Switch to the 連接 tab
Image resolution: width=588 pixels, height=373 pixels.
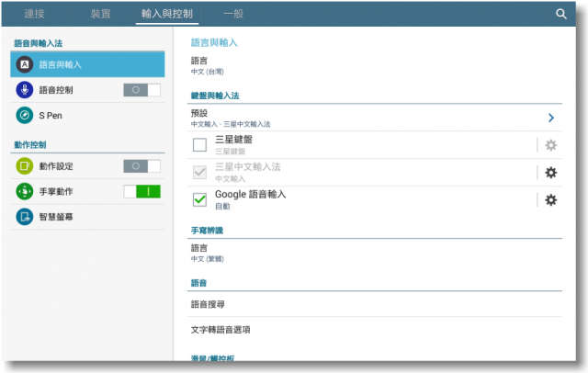[33, 14]
